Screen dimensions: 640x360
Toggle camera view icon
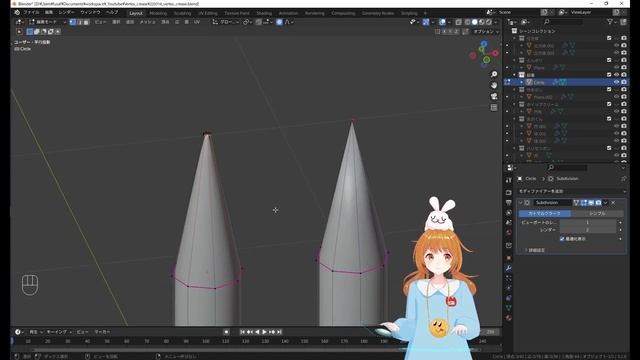(494, 96)
